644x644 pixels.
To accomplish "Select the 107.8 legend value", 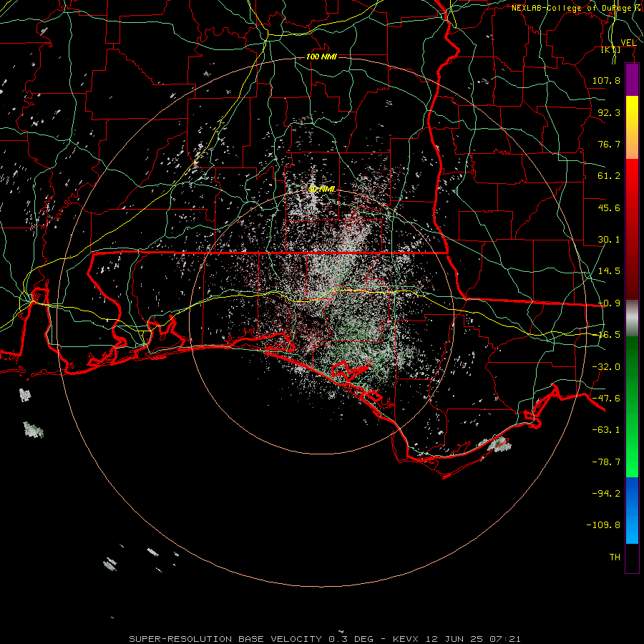I will (606, 80).
